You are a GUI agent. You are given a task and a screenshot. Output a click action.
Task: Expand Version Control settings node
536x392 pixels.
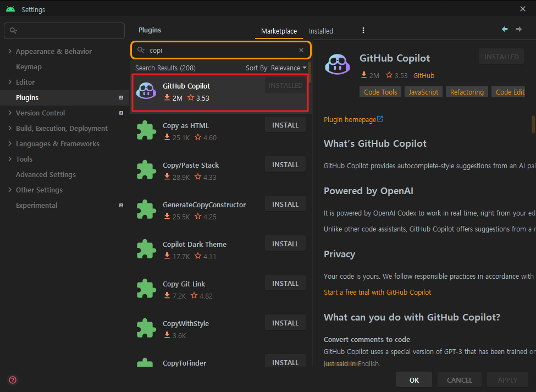pos(10,113)
